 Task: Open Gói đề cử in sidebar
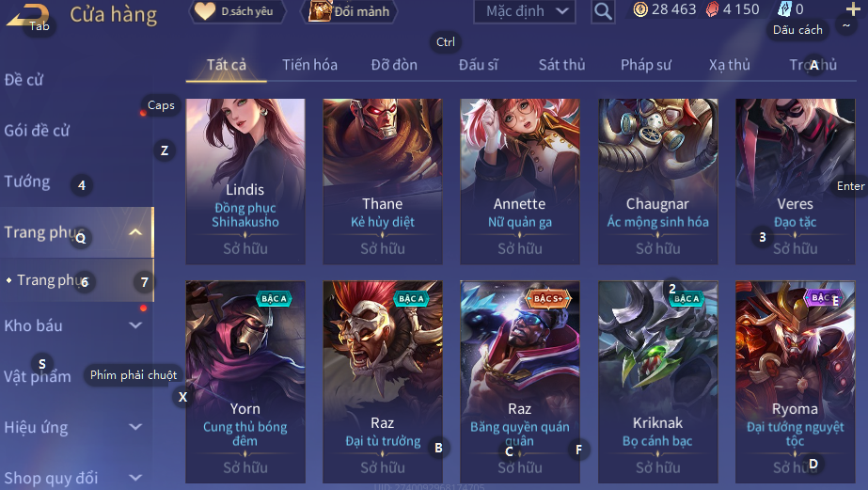tap(37, 131)
